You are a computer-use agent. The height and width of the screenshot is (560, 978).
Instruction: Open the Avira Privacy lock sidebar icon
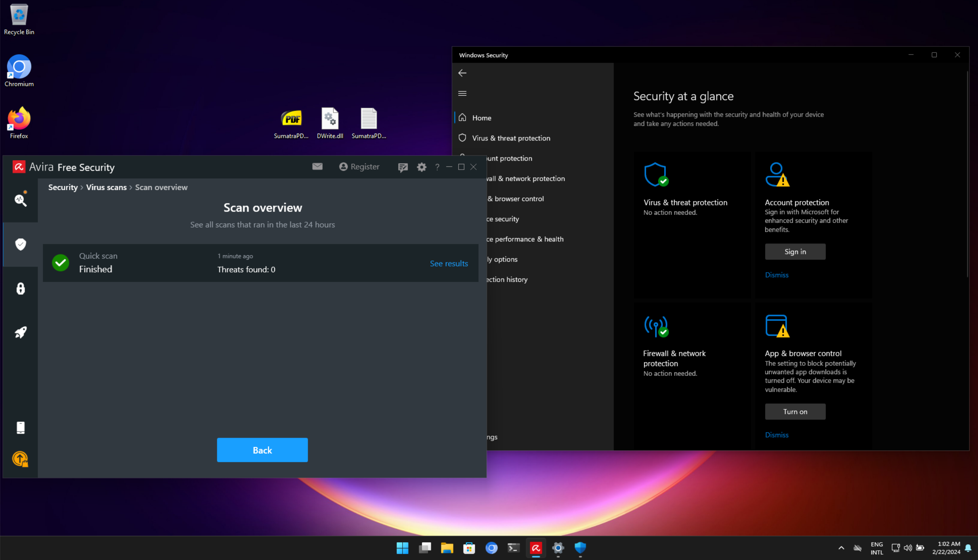tap(21, 288)
